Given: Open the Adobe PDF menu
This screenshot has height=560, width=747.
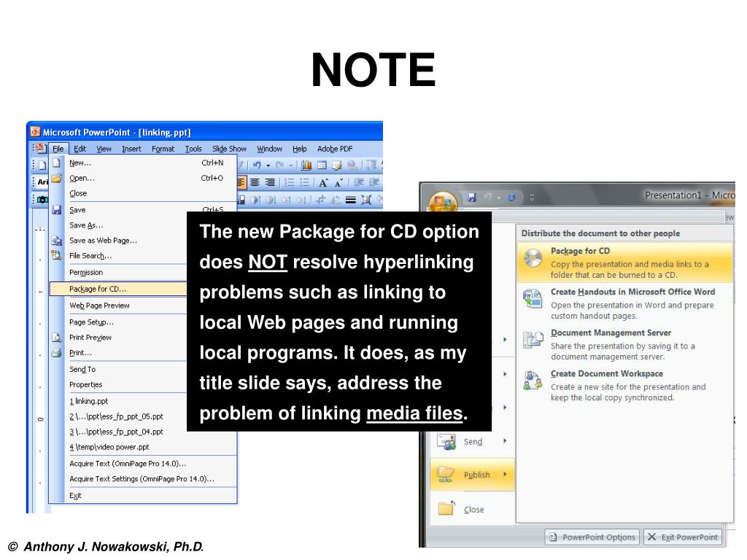Looking at the screenshot, I should coord(335,149).
